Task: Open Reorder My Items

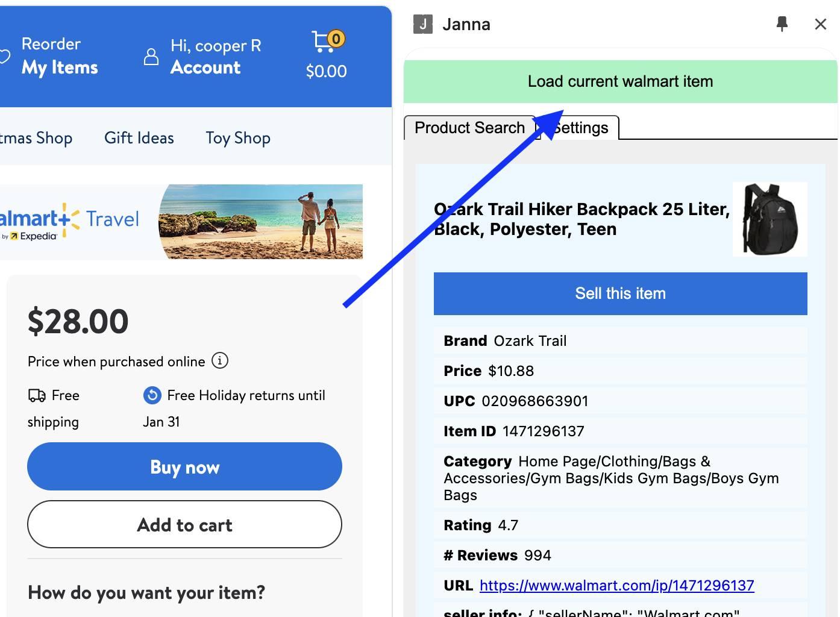Action: [59, 56]
